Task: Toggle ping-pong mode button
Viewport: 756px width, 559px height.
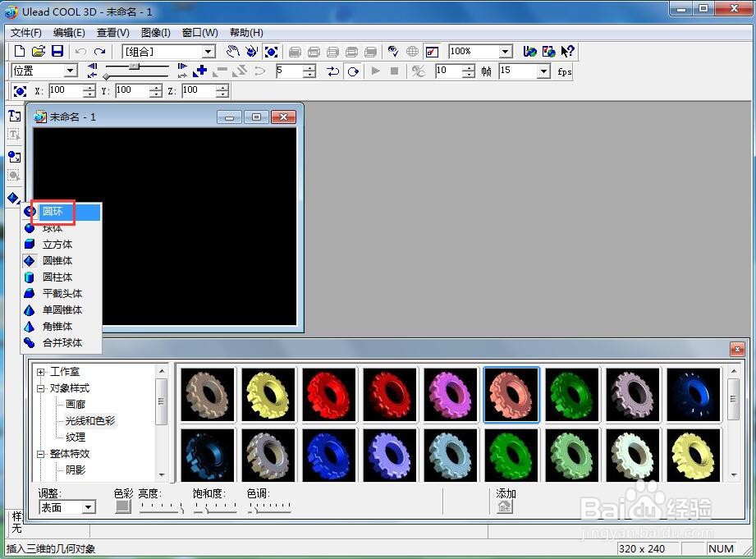Action: [332, 71]
